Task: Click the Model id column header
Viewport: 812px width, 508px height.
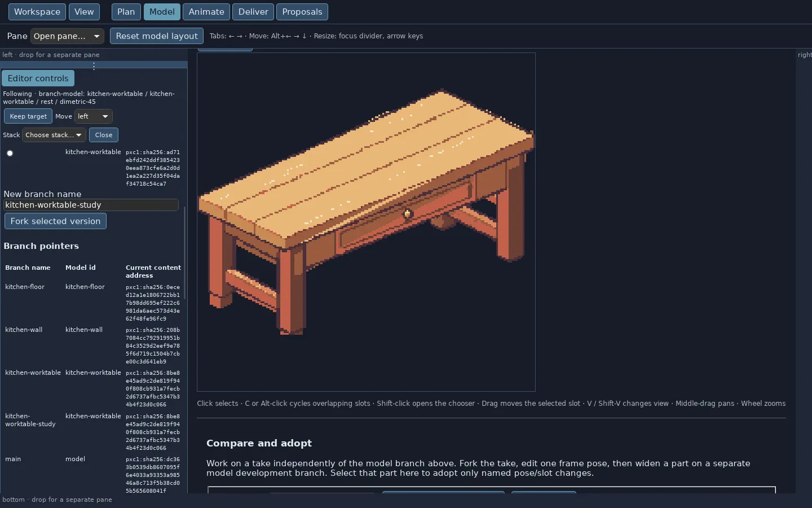Action: (x=81, y=268)
